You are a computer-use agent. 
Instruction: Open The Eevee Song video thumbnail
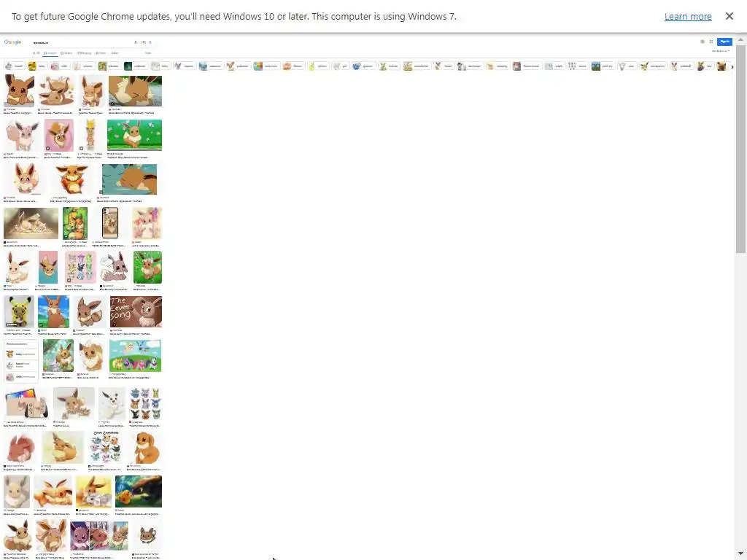[x=136, y=311]
